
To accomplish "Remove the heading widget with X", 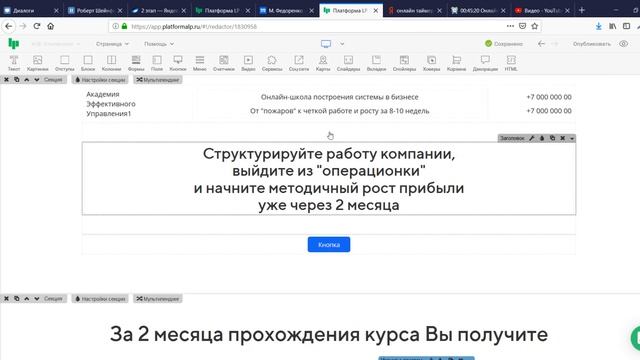I will pos(562,138).
